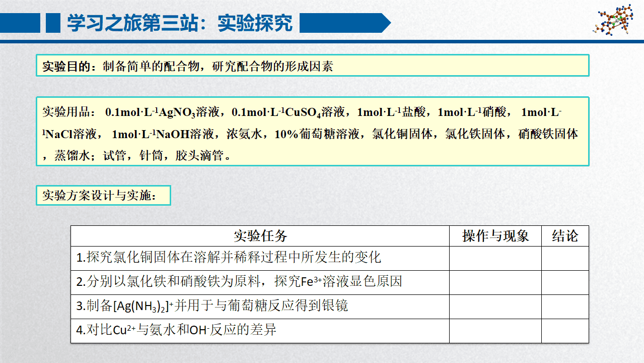This screenshot has height=363, width=644.
Task: Click the molecule model image
Action: point(613,20)
